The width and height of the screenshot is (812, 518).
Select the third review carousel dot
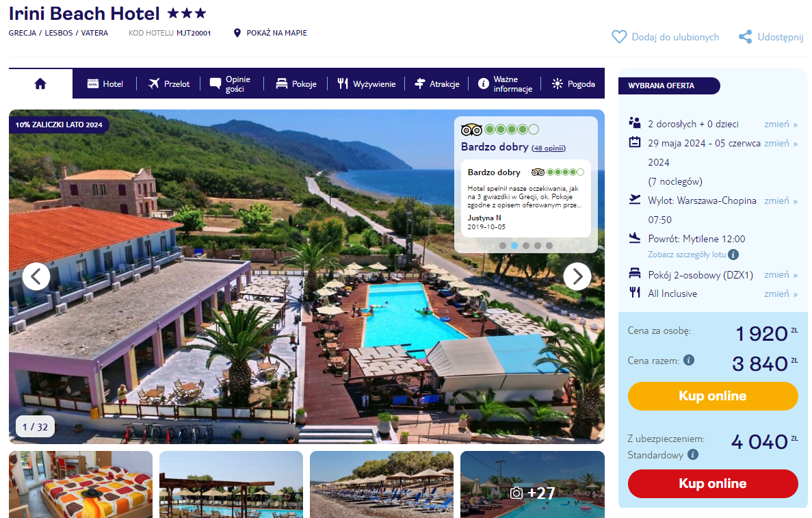[x=526, y=246]
